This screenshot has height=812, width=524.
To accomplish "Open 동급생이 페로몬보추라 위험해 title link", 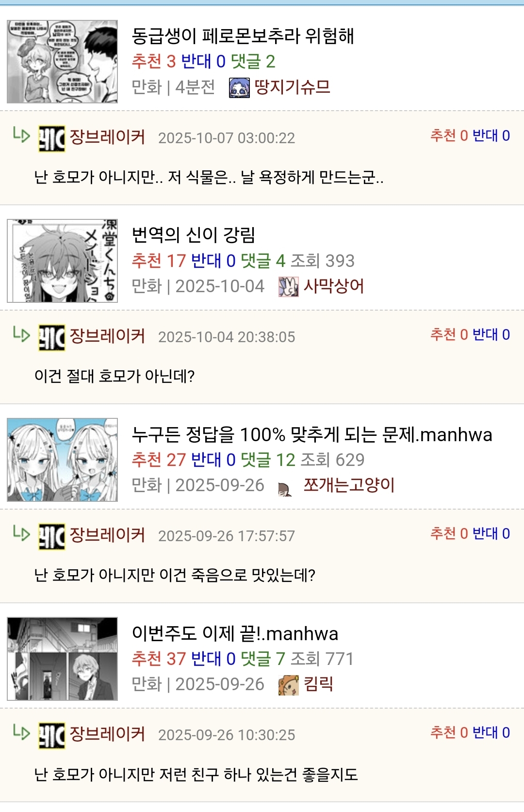I will coord(243,36).
